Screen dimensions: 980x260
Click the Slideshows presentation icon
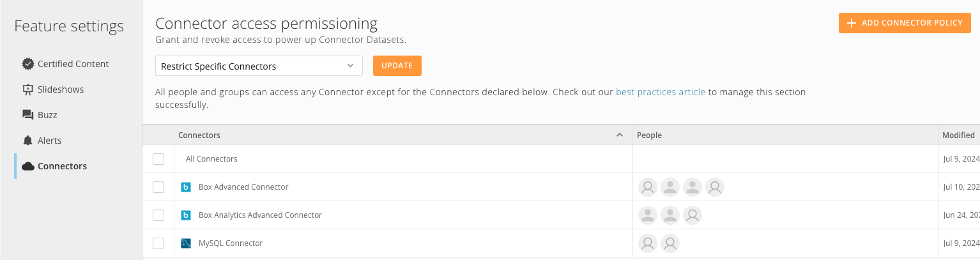point(27,89)
